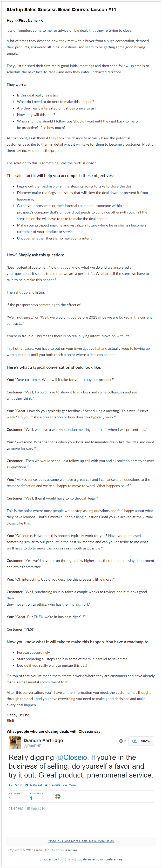Click the colorful retweeter avatar icon

(x=58, y=796)
